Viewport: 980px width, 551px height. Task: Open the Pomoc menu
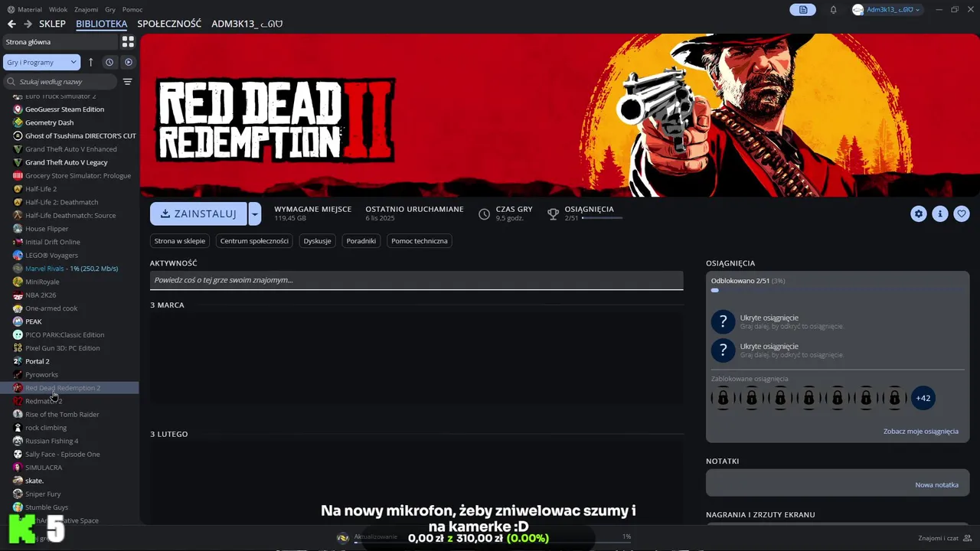(132, 10)
